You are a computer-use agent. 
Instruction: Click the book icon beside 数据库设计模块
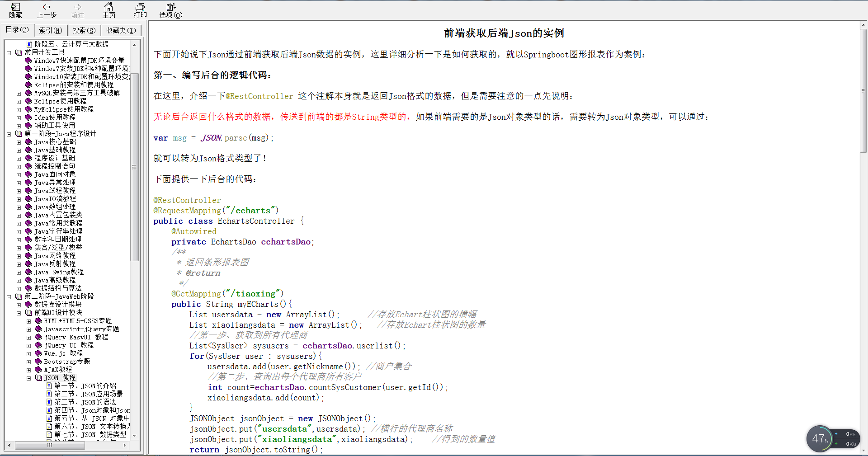[x=28, y=304]
